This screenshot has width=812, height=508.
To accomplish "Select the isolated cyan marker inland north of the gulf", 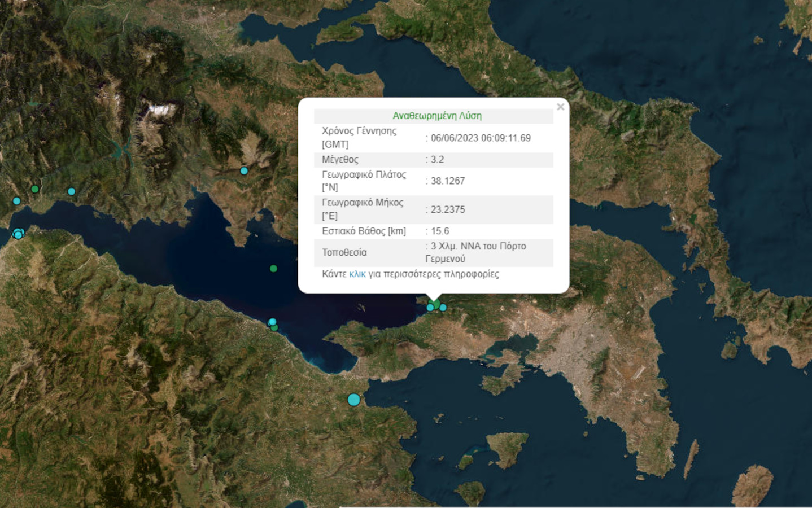I will point(244,170).
